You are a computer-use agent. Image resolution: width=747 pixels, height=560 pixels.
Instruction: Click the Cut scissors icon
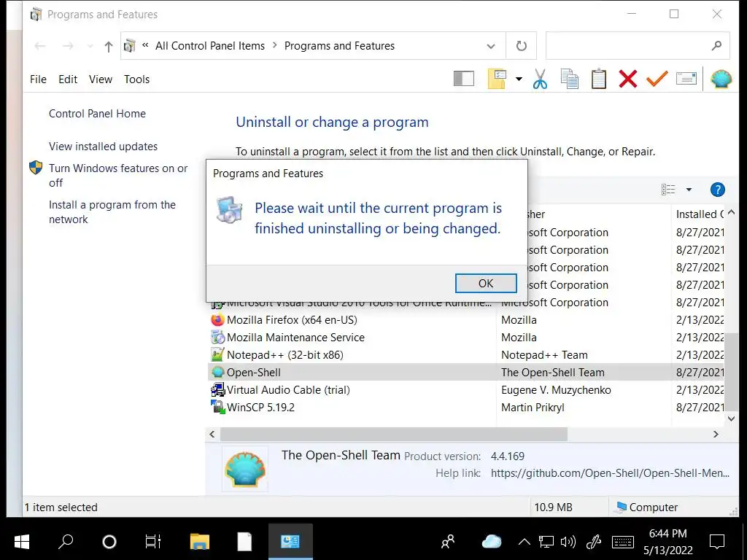point(540,79)
